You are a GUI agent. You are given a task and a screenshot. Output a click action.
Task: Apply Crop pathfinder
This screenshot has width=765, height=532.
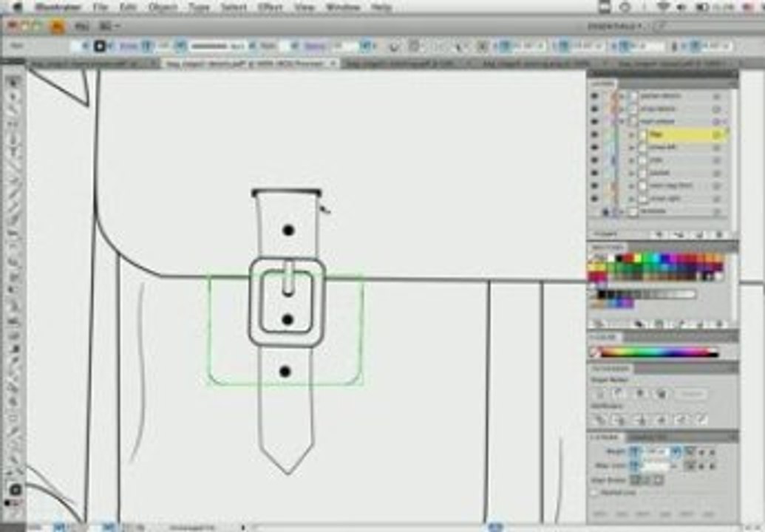pyautogui.click(x=661, y=419)
